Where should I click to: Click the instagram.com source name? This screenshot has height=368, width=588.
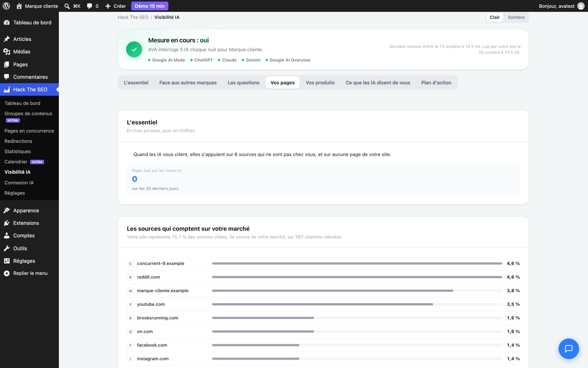click(153, 359)
